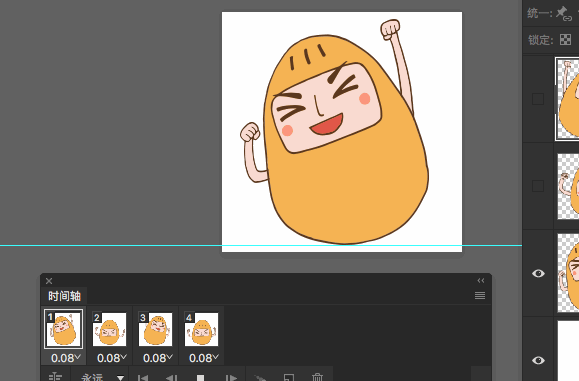Select the third layer thumbnail
Viewport: 579px width, 381px height.
[x=568, y=273]
